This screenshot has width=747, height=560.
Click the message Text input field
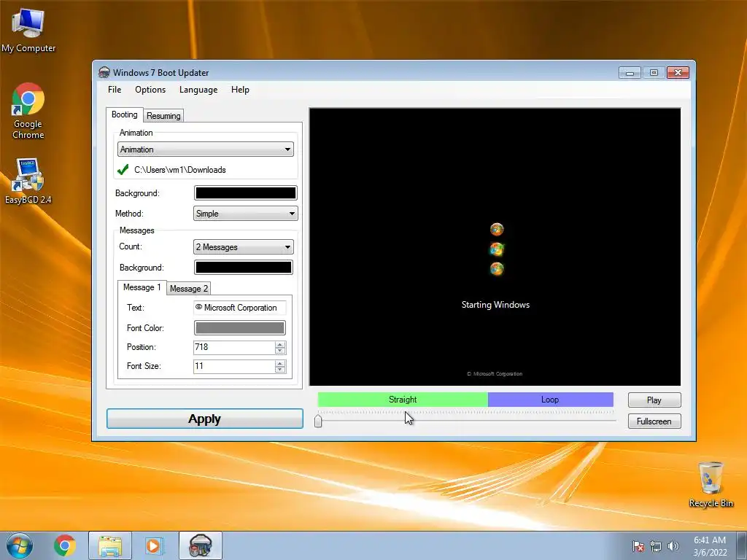click(239, 308)
